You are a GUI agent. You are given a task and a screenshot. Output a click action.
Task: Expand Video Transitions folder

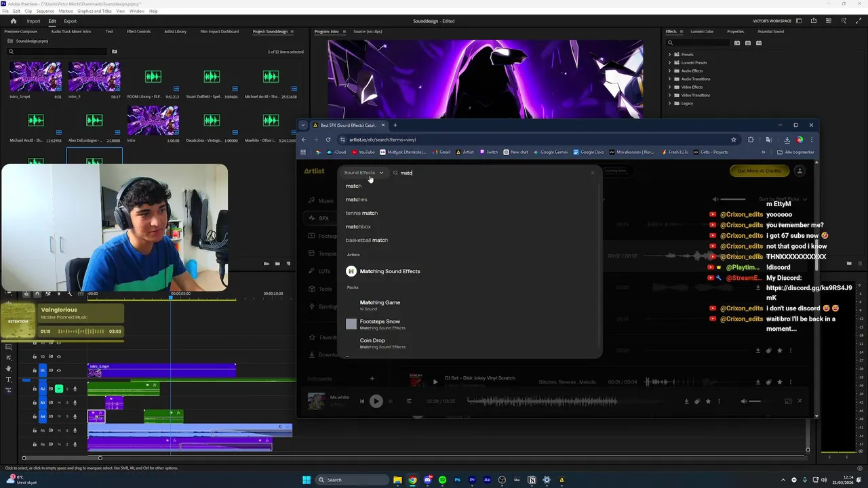click(x=670, y=95)
